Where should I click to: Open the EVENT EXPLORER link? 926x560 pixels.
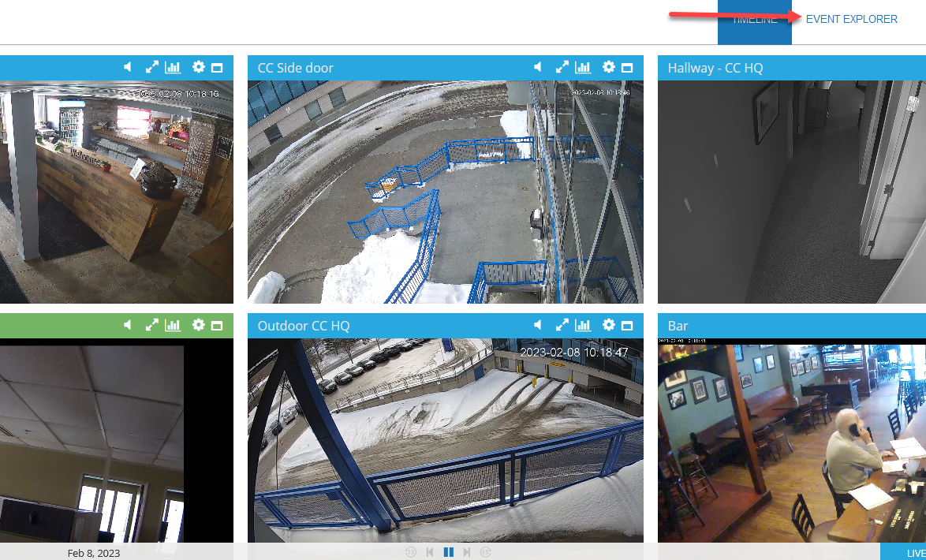tap(851, 19)
